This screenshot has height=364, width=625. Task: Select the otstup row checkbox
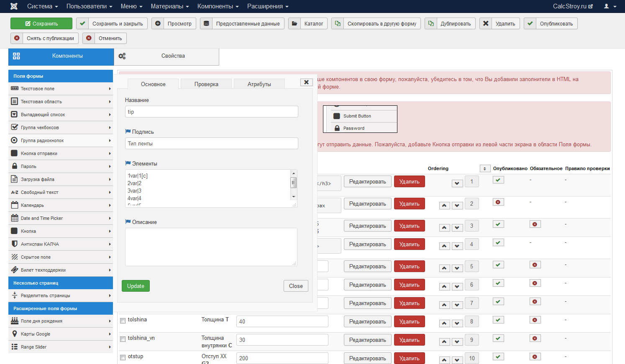(x=123, y=358)
